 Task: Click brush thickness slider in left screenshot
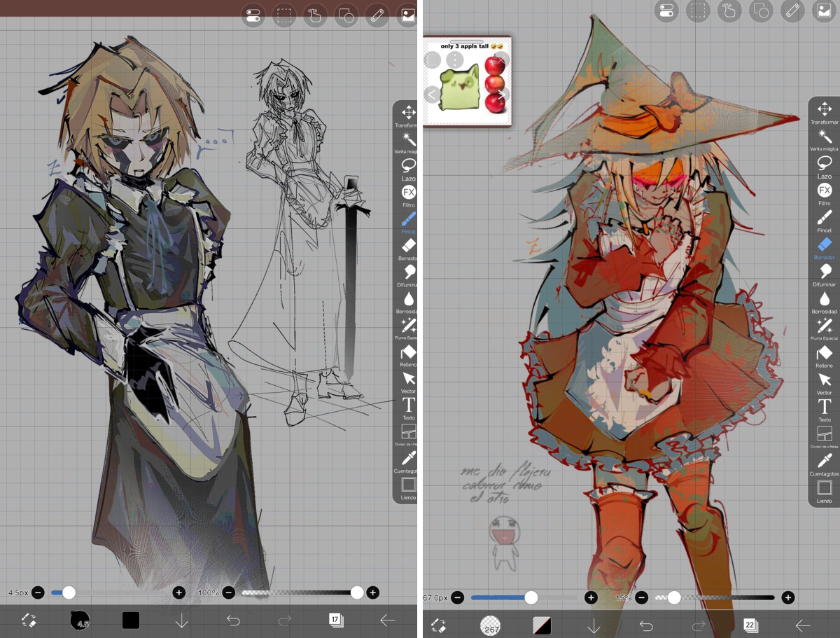pyautogui.click(x=108, y=592)
